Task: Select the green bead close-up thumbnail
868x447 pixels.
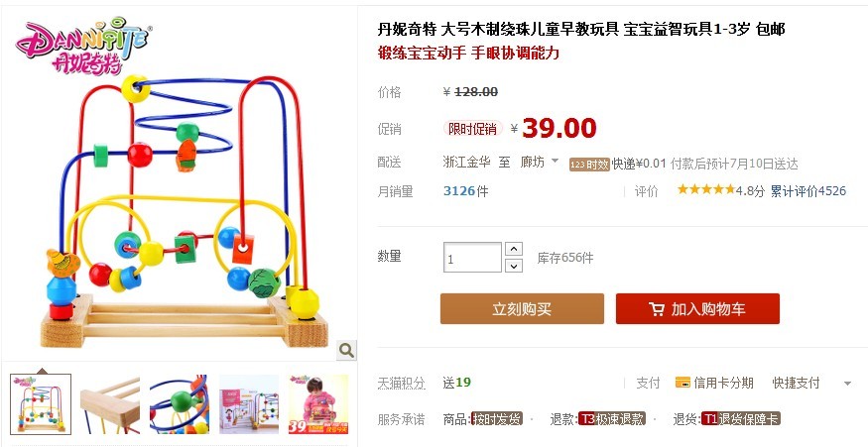Action: coord(180,403)
